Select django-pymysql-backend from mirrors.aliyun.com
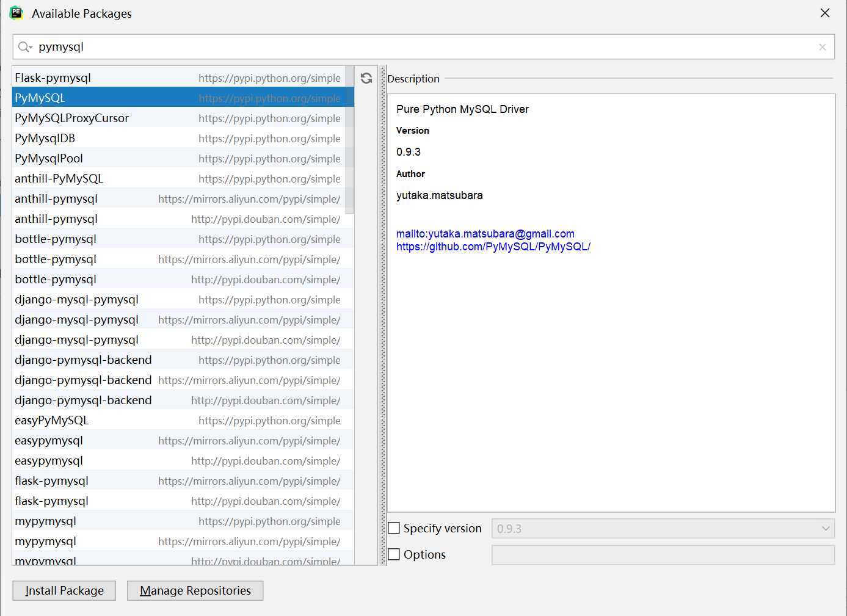The width and height of the screenshot is (847, 616). [183, 380]
